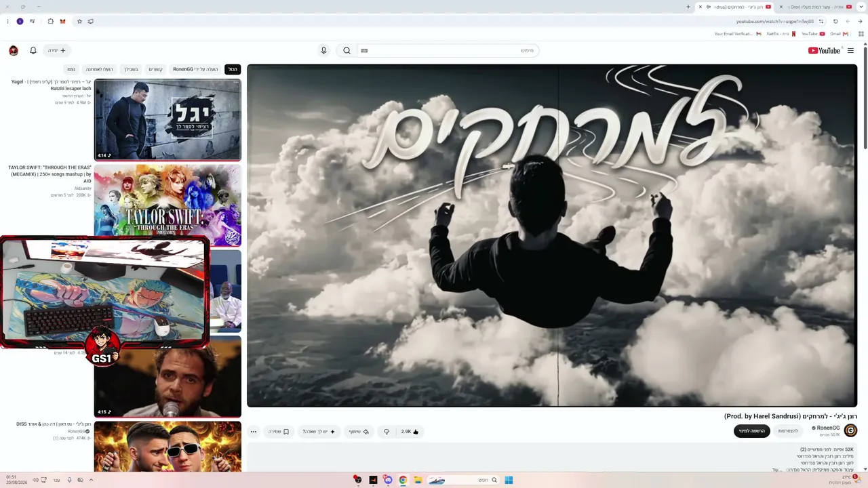Viewport: 868px width, 488px height.
Task: Click the YouTube search magnifier button
Action: (347, 50)
